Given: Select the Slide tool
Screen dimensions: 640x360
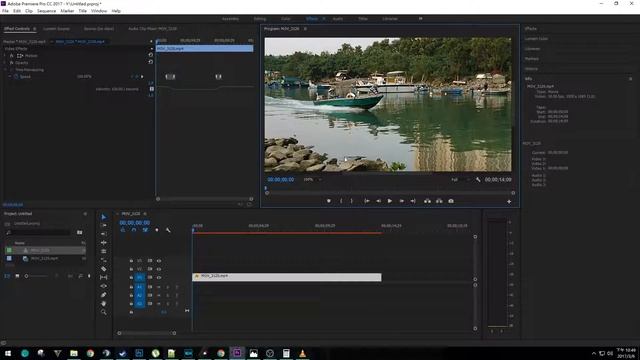Looking at the screenshot, I should point(104,286).
